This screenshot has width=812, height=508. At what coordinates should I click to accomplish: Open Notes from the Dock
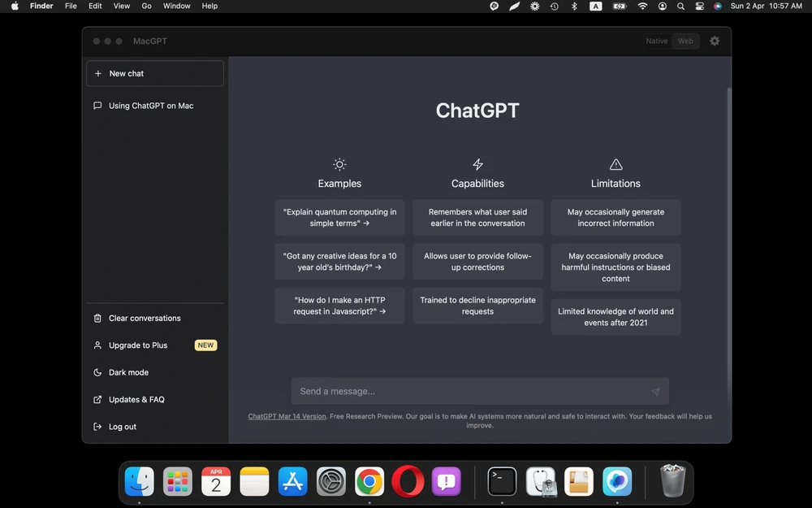[x=254, y=481]
